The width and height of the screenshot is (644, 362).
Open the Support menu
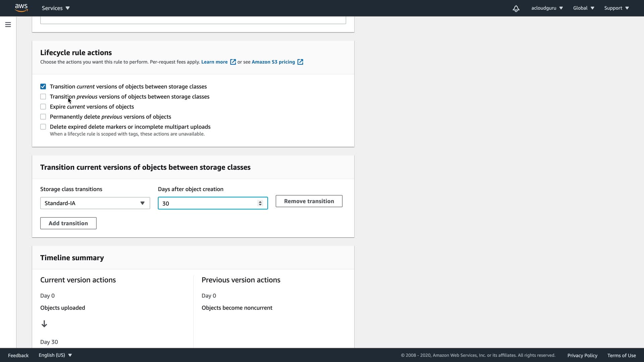pos(616,8)
